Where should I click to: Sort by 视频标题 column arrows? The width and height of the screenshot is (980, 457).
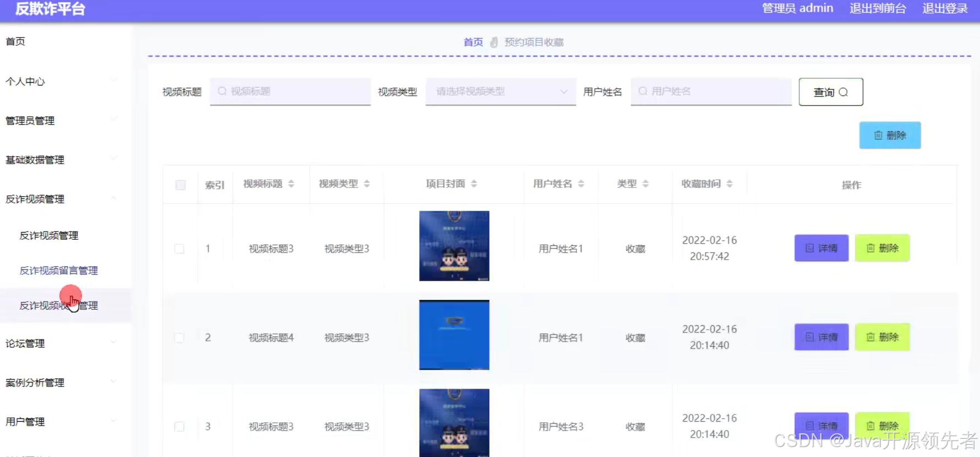tap(291, 184)
